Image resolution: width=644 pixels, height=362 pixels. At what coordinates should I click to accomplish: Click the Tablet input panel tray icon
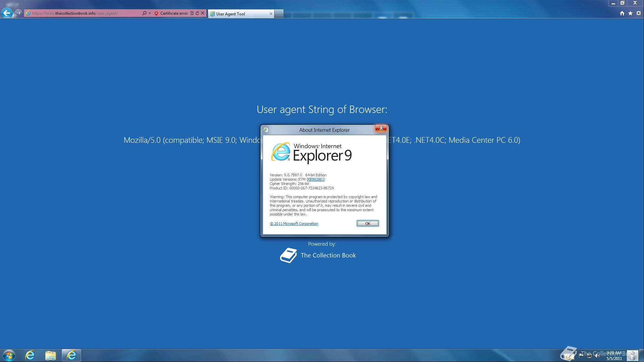(x=569, y=357)
